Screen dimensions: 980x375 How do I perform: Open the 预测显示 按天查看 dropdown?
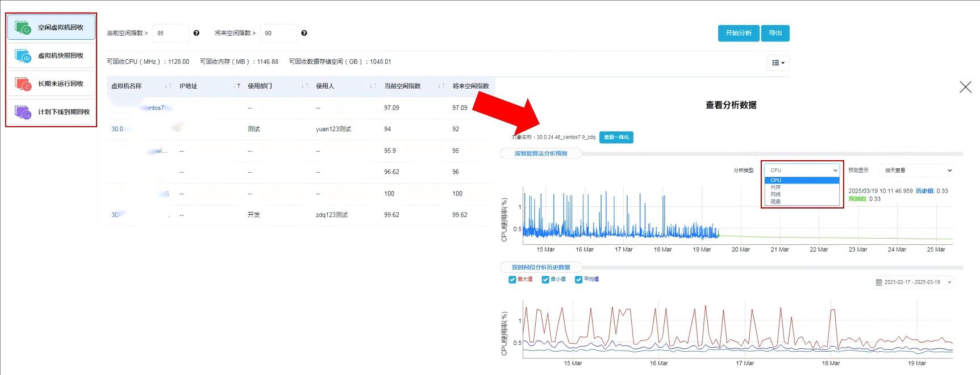pyautogui.click(x=916, y=170)
